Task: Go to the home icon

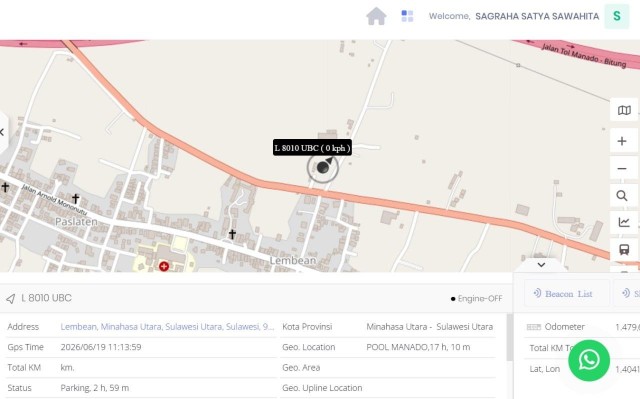Action: coord(376,17)
